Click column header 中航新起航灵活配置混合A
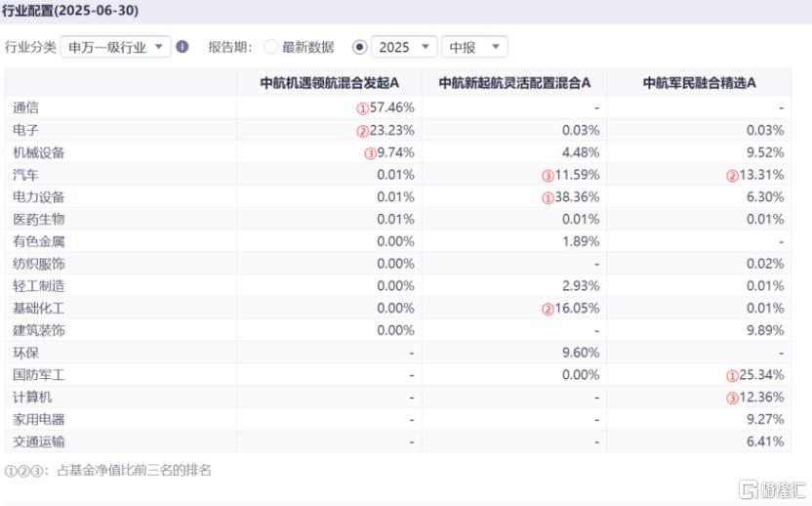The width and height of the screenshot is (812, 506). click(x=514, y=83)
